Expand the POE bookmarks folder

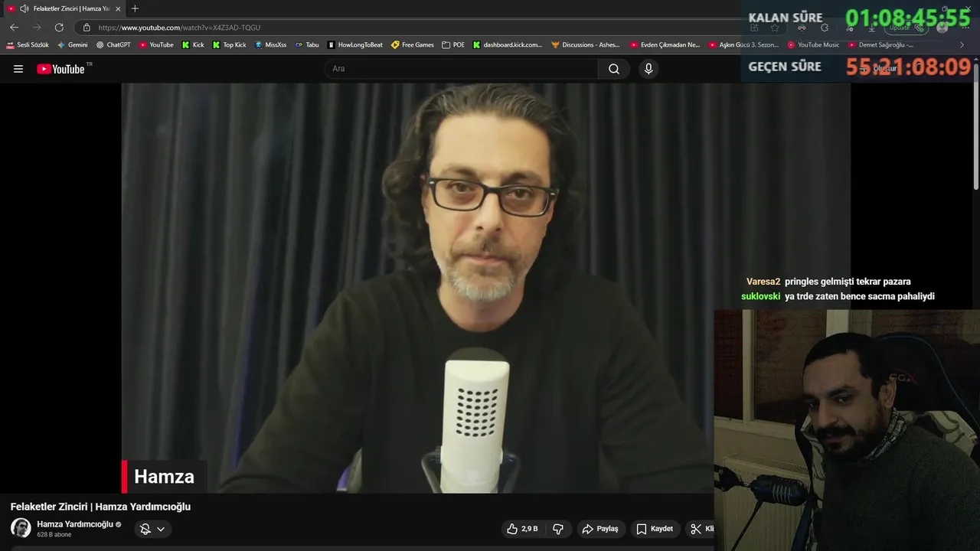click(x=453, y=45)
